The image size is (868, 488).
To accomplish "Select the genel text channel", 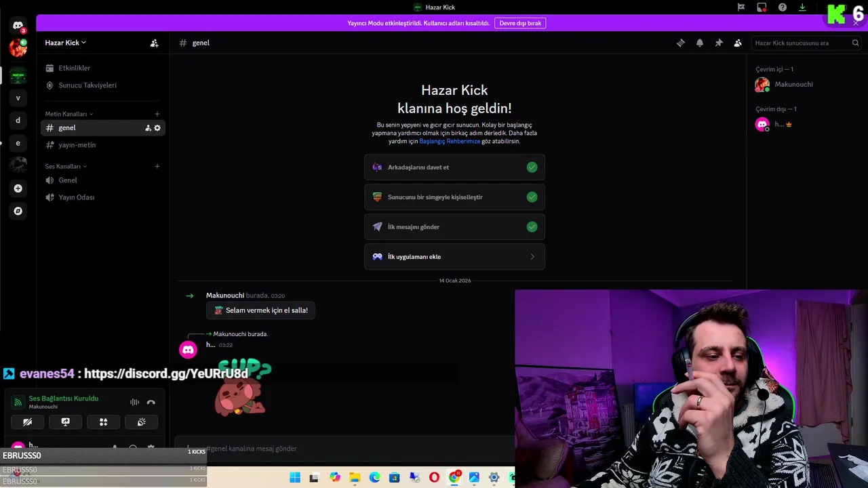I will [102, 127].
